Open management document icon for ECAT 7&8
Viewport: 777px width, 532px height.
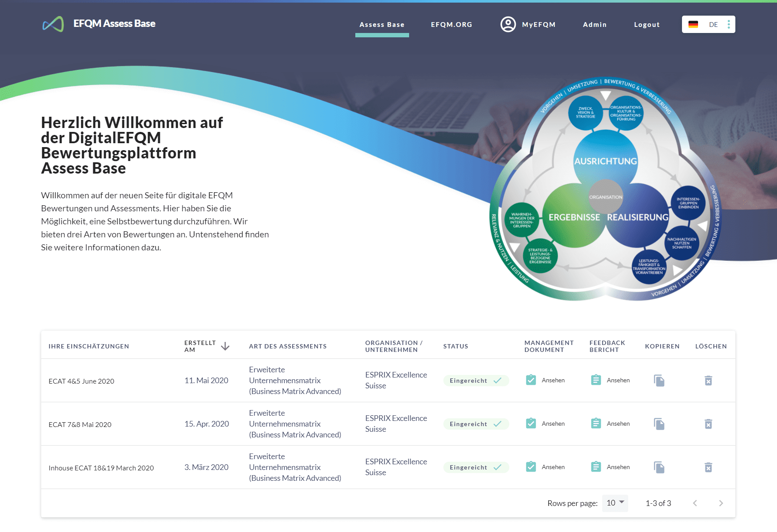[531, 424]
